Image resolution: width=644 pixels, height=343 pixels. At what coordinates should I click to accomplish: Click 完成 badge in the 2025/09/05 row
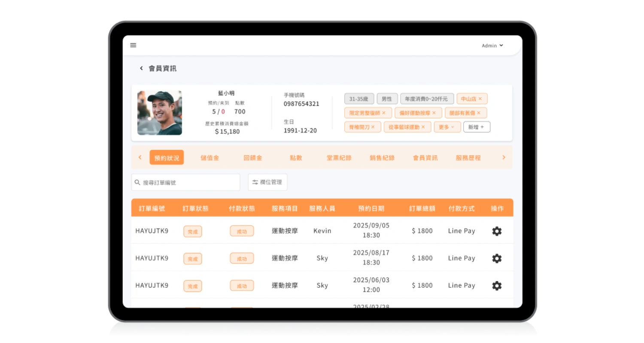click(x=193, y=231)
